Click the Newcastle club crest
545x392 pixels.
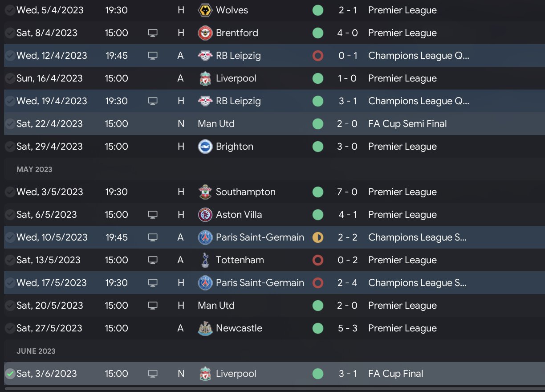pyautogui.click(x=205, y=328)
